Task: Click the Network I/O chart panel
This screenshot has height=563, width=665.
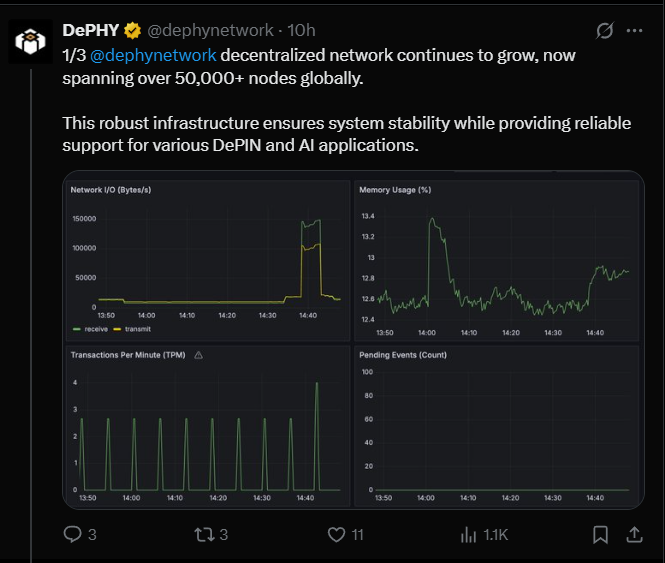Action: [x=208, y=260]
